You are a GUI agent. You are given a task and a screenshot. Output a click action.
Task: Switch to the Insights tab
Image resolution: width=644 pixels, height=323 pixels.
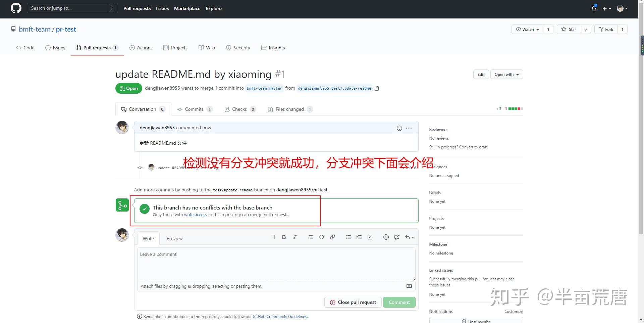tap(273, 48)
